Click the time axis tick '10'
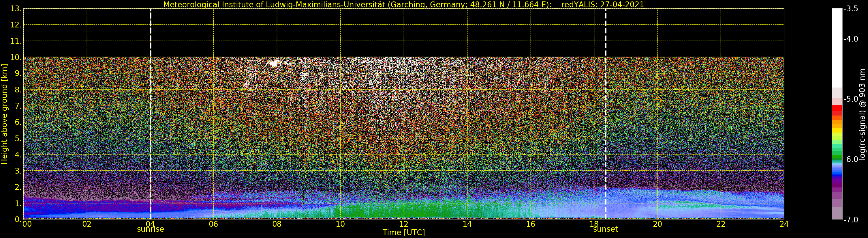868x238 pixels. click(340, 224)
